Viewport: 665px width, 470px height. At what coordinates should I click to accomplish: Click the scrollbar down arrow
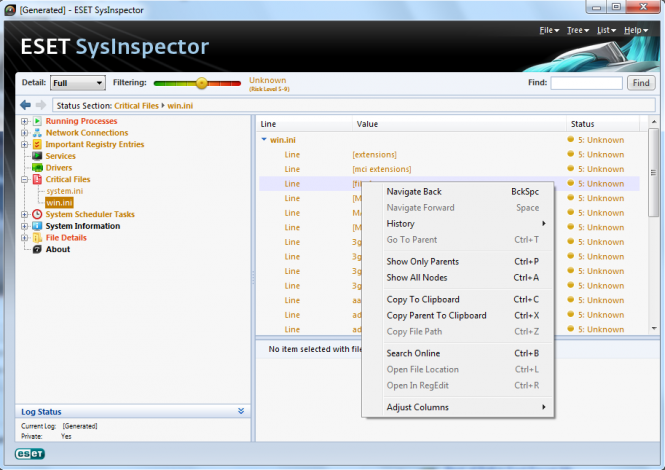654,328
